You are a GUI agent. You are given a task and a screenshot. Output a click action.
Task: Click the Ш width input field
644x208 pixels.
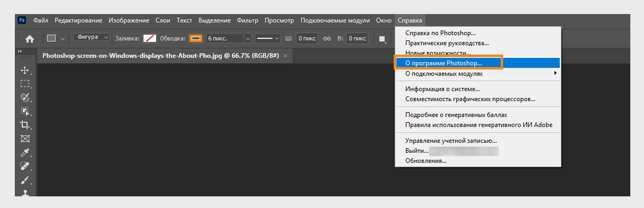[307, 39]
